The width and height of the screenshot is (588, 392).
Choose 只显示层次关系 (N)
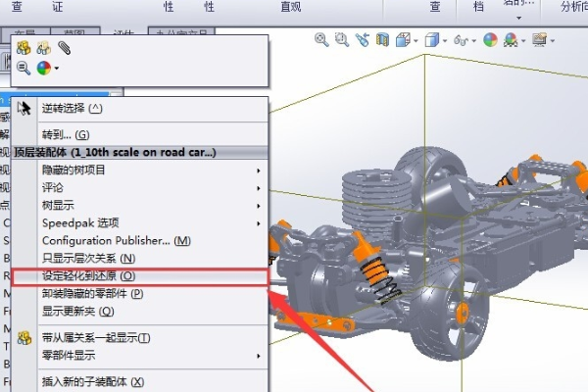coord(140,258)
